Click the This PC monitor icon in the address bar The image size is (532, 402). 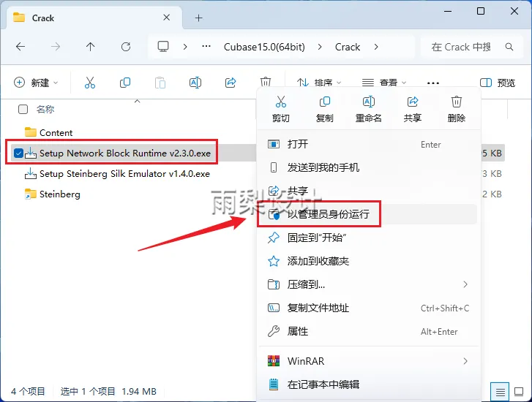point(163,47)
